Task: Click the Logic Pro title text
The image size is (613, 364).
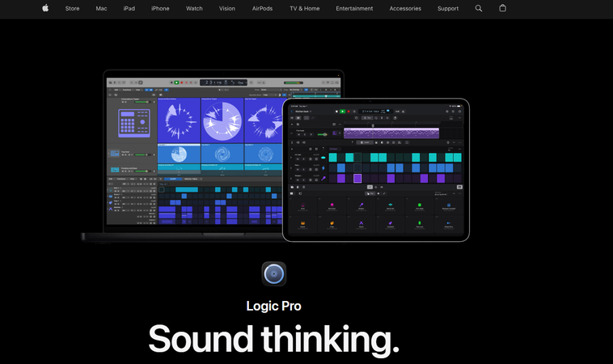Action: tap(273, 306)
